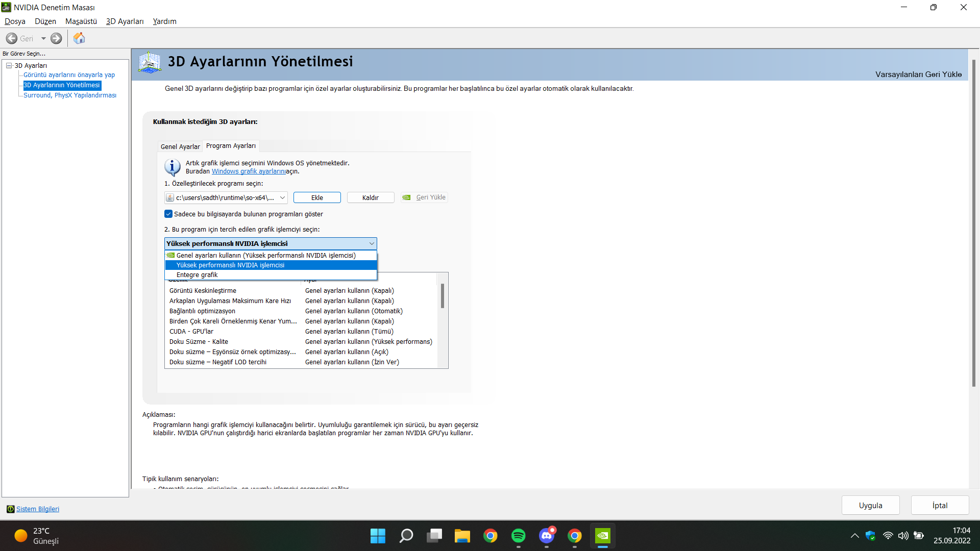Click the blue information icon
This screenshot has height=551, width=980.
coord(172,167)
